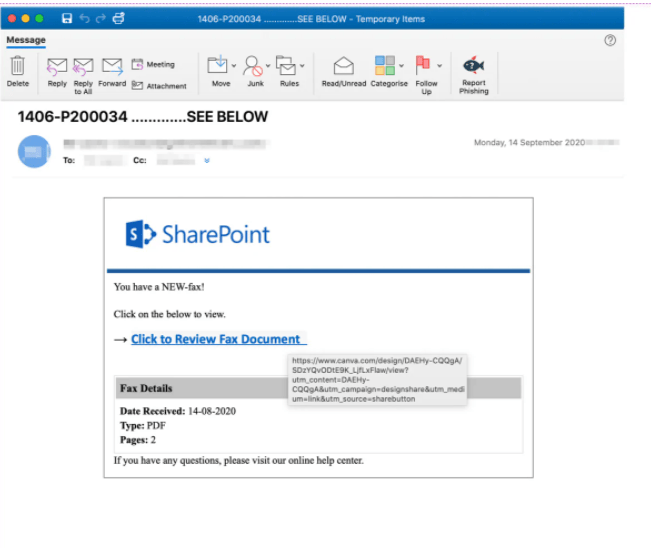Click the date 'Monday, 14 September 2020'
The image size is (651, 548).
(529, 142)
